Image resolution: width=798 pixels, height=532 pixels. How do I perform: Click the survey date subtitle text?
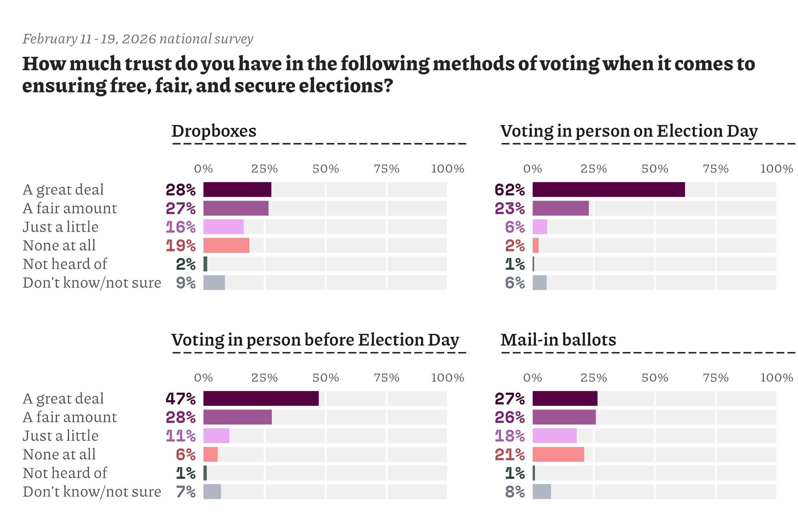[138, 39]
